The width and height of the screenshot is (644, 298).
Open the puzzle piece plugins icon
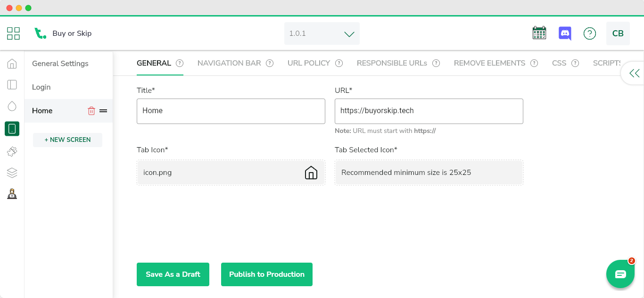[12, 151]
